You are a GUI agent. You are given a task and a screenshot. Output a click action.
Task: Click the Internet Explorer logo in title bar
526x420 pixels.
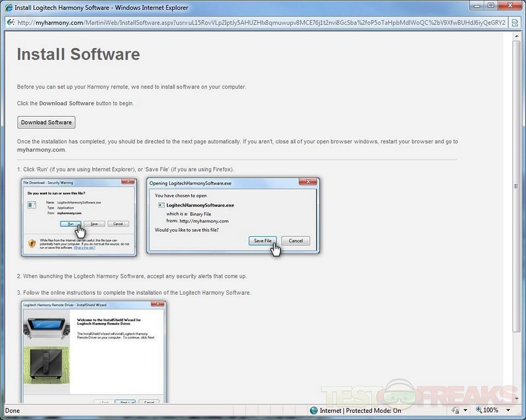click(x=8, y=8)
